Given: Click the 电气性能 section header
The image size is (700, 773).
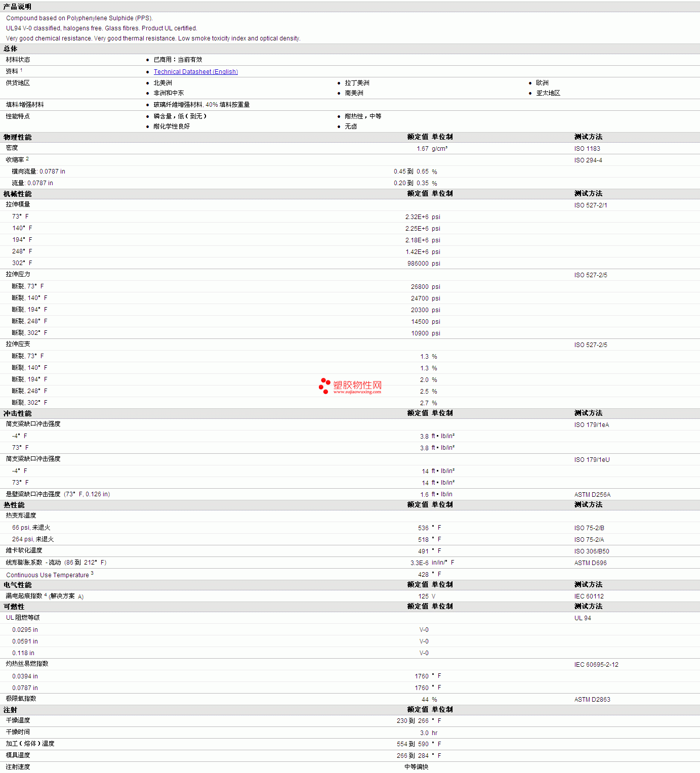Looking at the screenshot, I should [x=17, y=585].
